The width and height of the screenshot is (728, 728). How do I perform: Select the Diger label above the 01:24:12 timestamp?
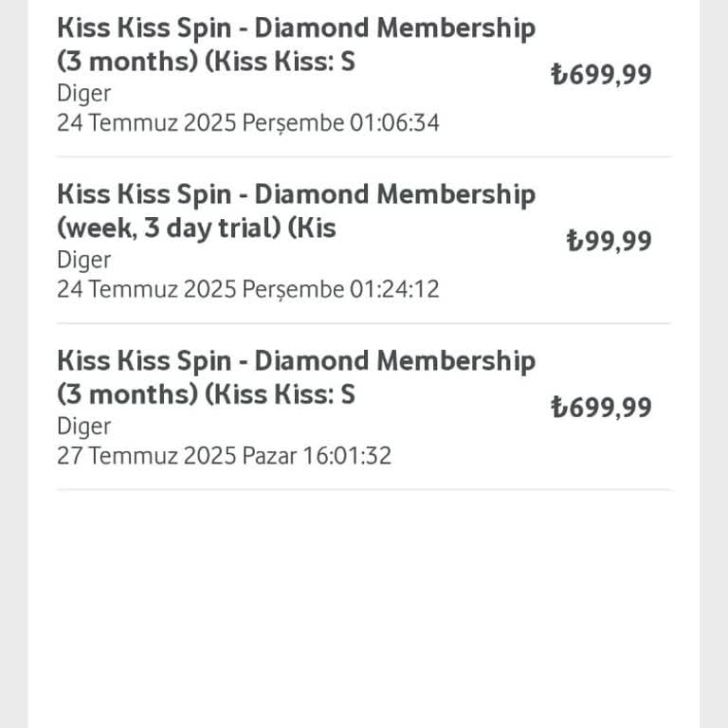tap(83, 260)
